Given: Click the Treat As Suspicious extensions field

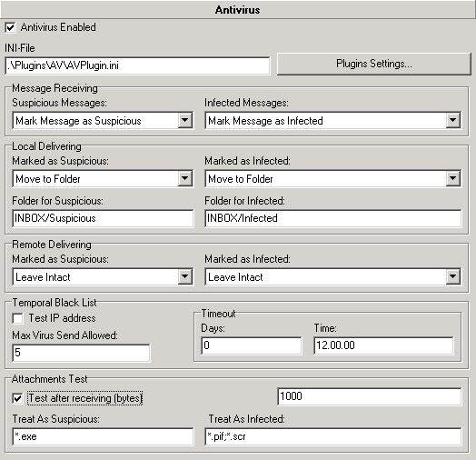Looking at the screenshot, I should click(x=103, y=437).
